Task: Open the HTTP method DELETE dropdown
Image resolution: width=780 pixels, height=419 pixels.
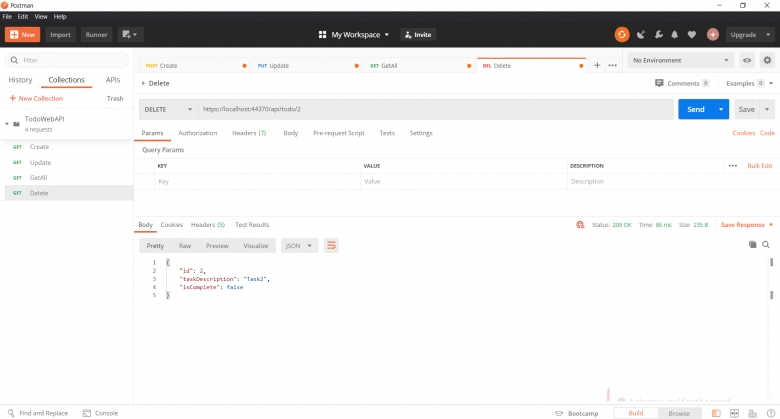Action: click(x=168, y=109)
